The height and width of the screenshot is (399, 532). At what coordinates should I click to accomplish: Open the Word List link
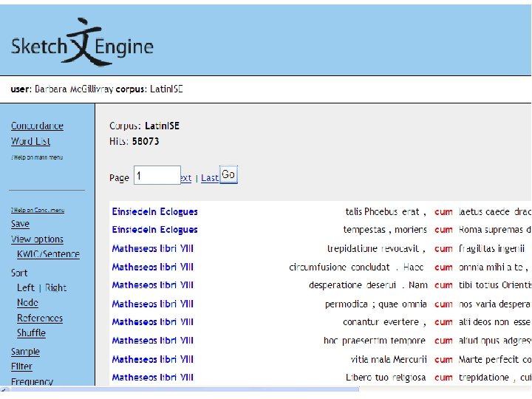tap(30, 141)
